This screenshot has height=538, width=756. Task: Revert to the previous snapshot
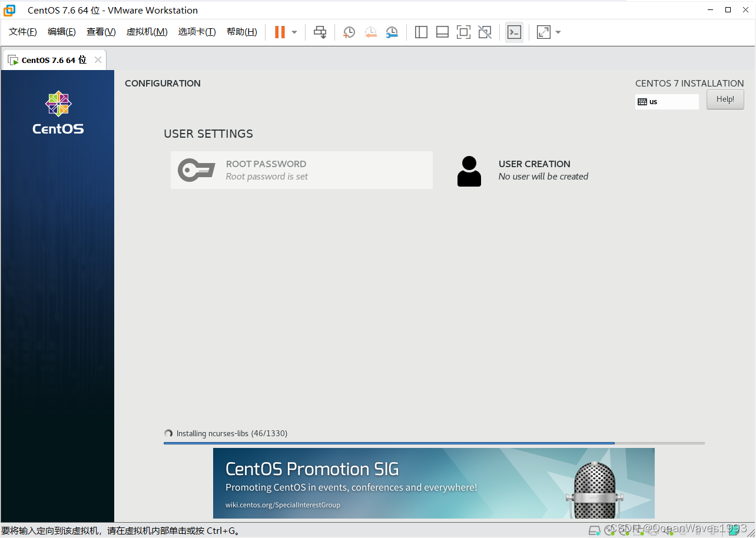pos(370,32)
